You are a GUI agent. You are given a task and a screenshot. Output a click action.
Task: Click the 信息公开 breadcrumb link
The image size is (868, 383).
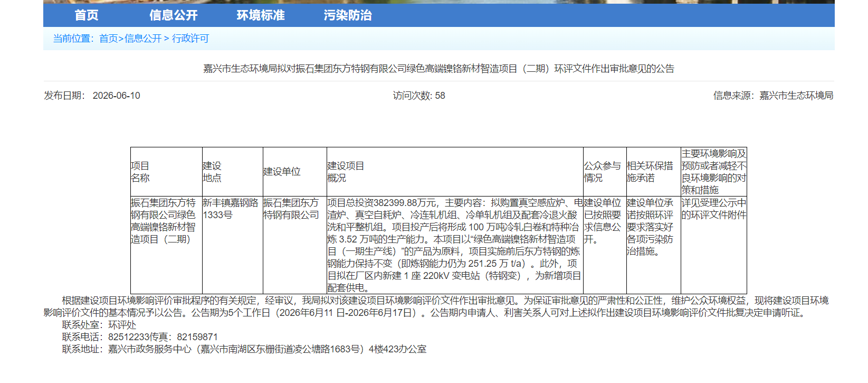coord(143,39)
